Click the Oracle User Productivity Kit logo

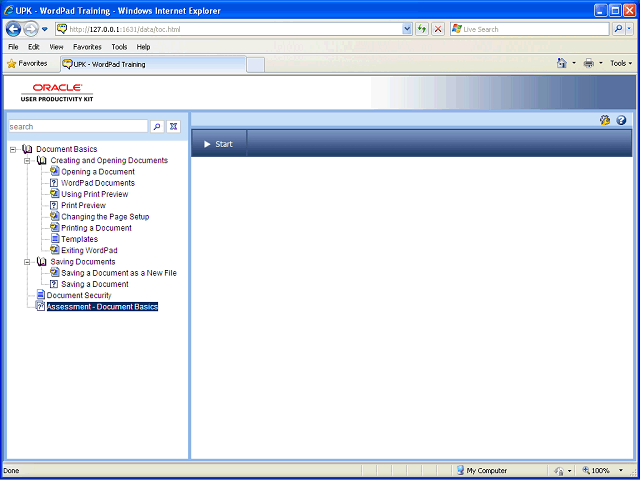pyautogui.click(x=57, y=93)
